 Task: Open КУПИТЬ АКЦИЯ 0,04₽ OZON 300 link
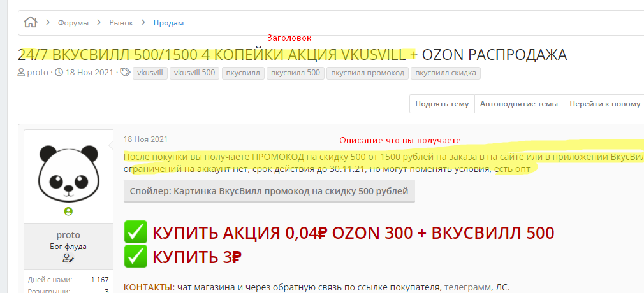click(x=353, y=233)
